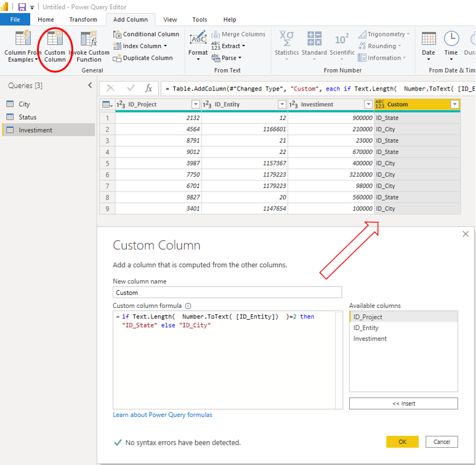Screen dimensions: 476x465
Task: Open Investiment column filter dropdown
Action: (368, 105)
